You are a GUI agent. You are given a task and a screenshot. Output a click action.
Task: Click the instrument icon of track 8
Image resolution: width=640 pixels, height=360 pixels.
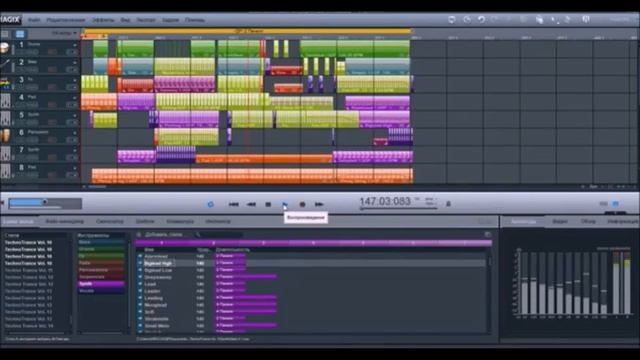point(5,171)
